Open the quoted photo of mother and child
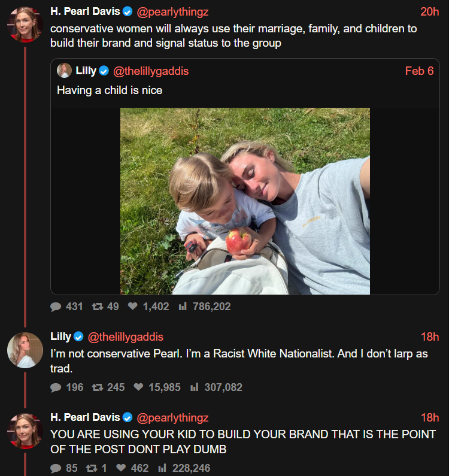 (x=245, y=201)
